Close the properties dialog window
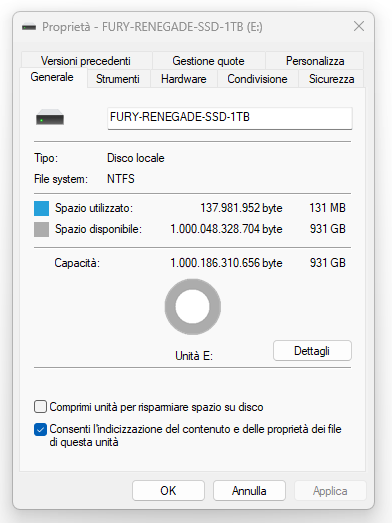 [359, 26]
